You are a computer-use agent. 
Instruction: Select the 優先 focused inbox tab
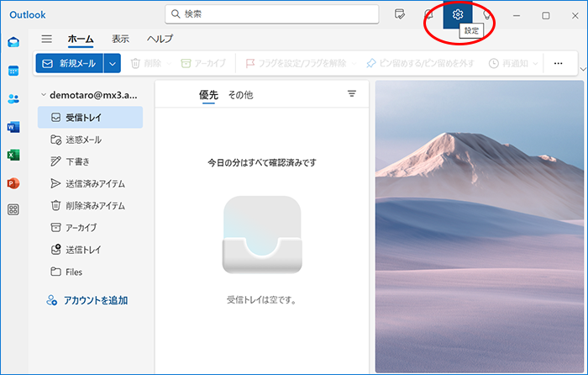[x=208, y=95]
